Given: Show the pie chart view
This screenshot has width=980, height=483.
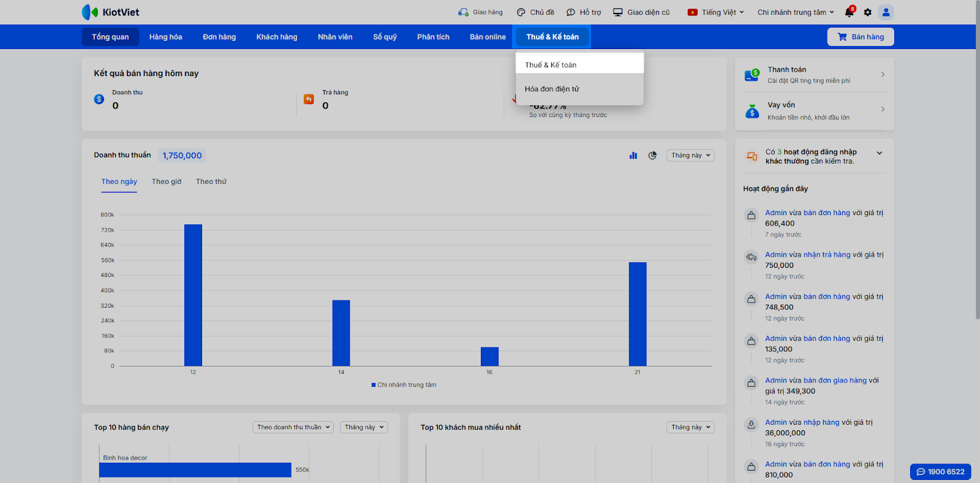Looking at the screenshot, I should point(652,156).
